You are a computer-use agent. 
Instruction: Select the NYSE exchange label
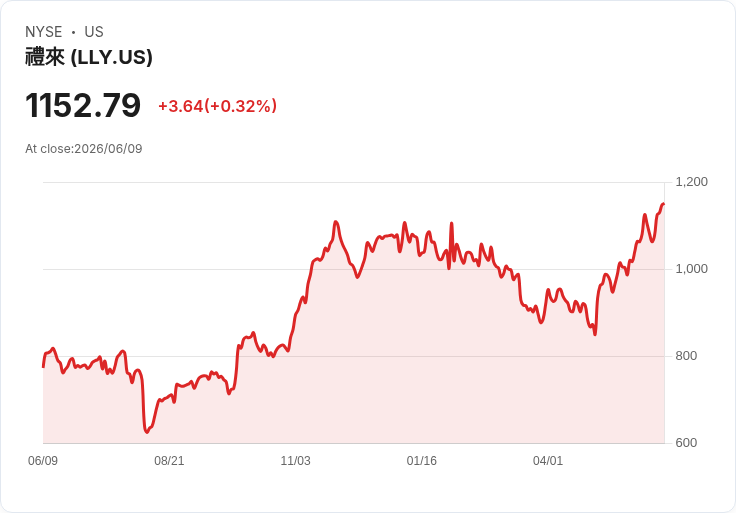44,32
